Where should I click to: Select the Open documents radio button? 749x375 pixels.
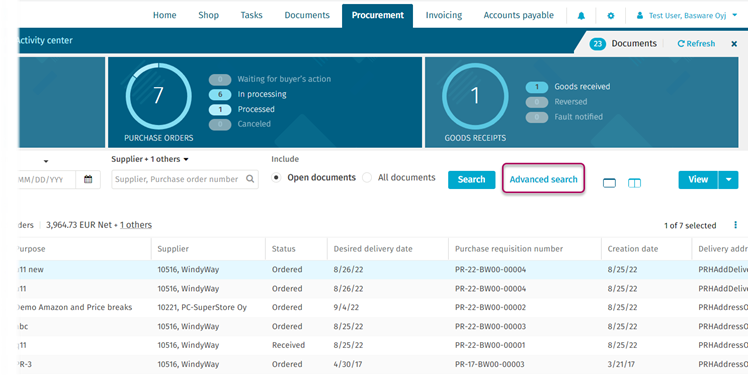(276, 178)
